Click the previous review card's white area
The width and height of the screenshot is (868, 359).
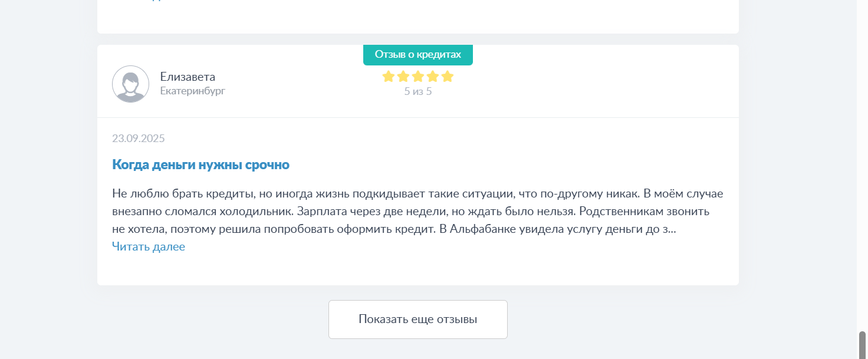[x=418, y=17]
